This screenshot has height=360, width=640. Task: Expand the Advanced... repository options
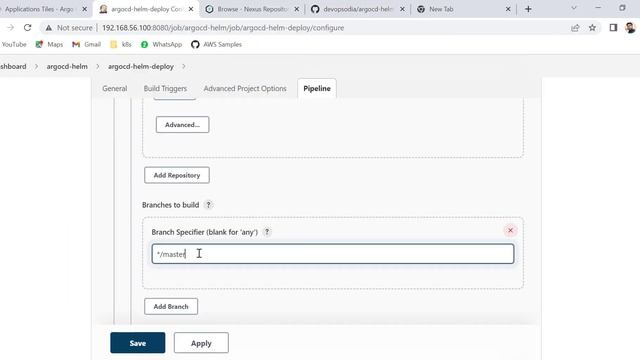click(182, 125)
